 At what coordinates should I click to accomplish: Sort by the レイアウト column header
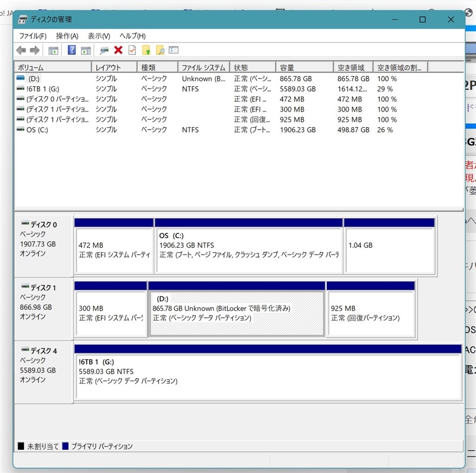114,67
